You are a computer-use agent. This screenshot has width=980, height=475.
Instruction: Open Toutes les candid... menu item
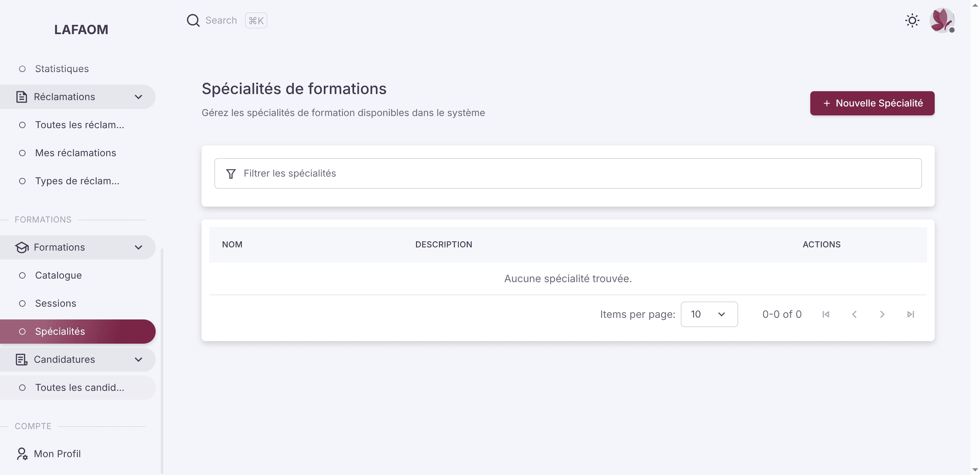(x=78, y=388)
